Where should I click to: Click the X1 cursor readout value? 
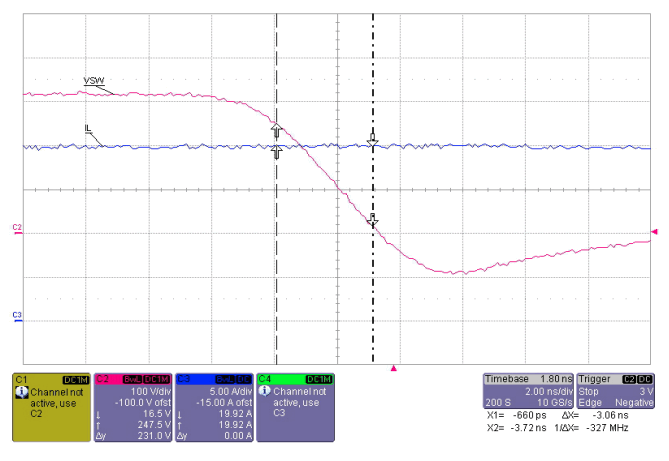(529, 415)
